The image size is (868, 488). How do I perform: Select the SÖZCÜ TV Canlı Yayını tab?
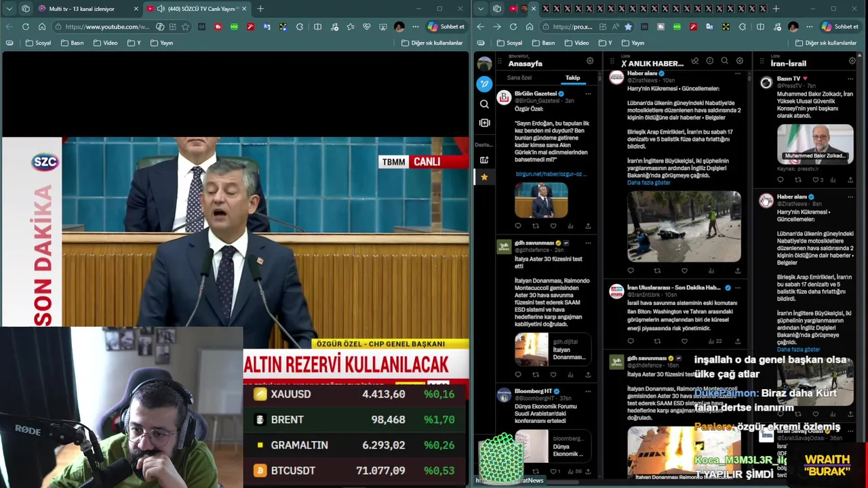[195, 9]
